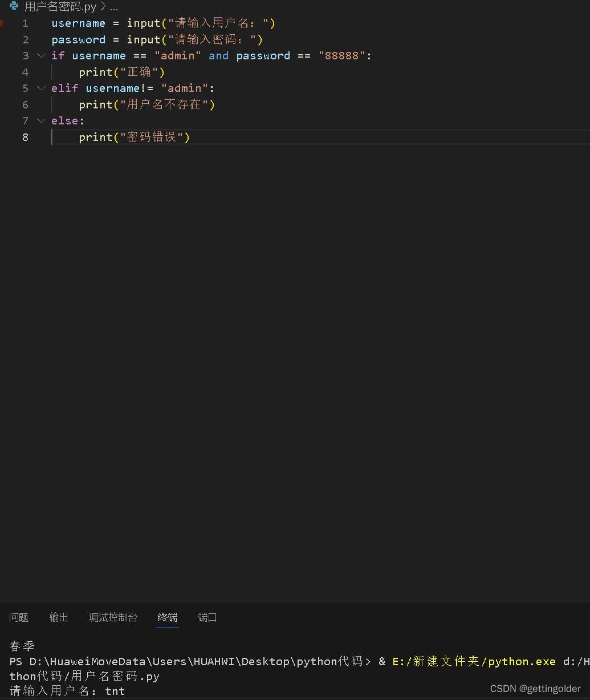Collapse the elif block via the line 5 arrow

point(40,88)
